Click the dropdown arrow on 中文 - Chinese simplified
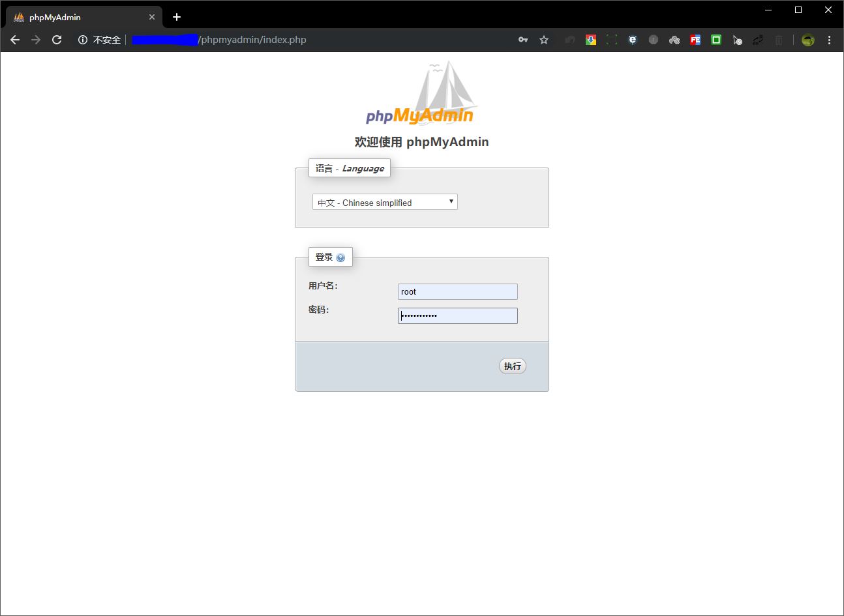Viewport: 844px width, 616px height. point(451,202)
